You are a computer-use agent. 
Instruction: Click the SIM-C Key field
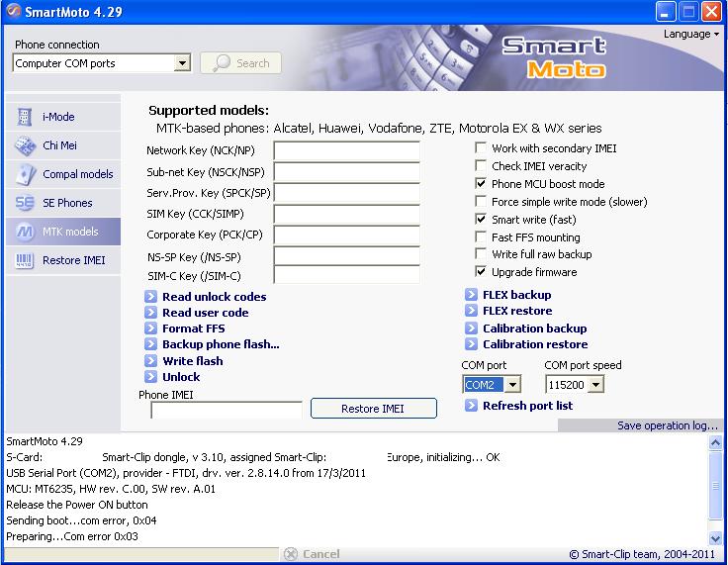347,275
